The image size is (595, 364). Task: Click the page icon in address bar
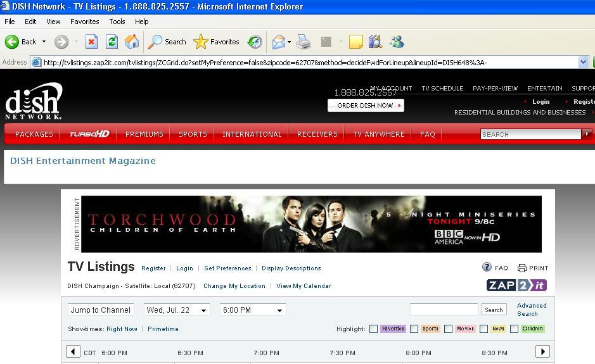pyautogui.click(x=36, y=62)
